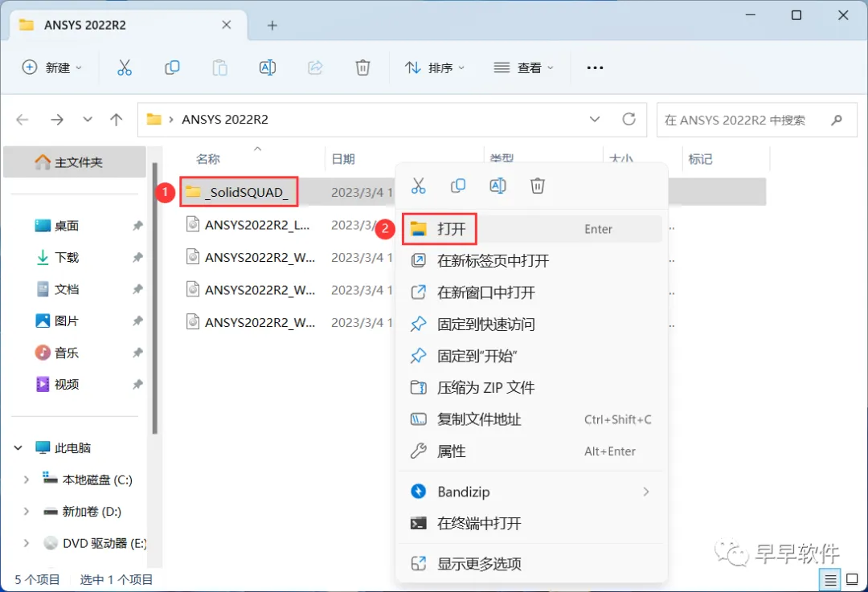Open recent locations dropdown chevron

tap(88, 120)
